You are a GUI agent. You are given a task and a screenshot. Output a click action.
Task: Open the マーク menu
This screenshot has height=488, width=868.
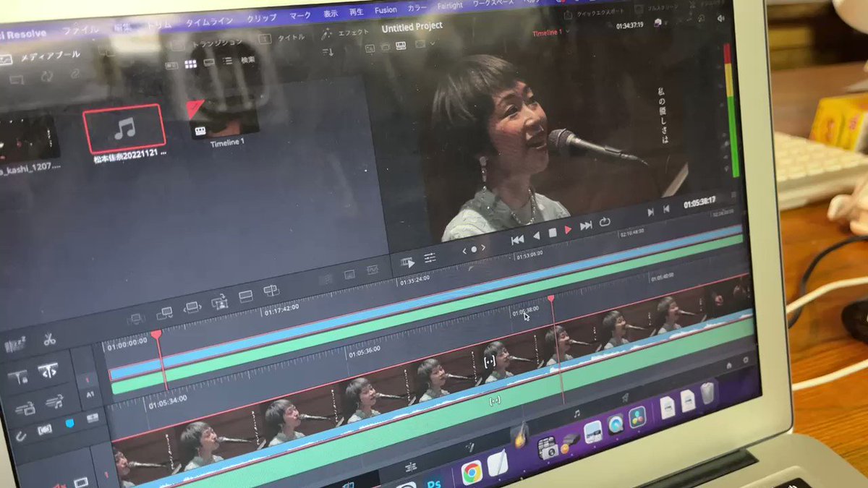click(x=300, y=16)
